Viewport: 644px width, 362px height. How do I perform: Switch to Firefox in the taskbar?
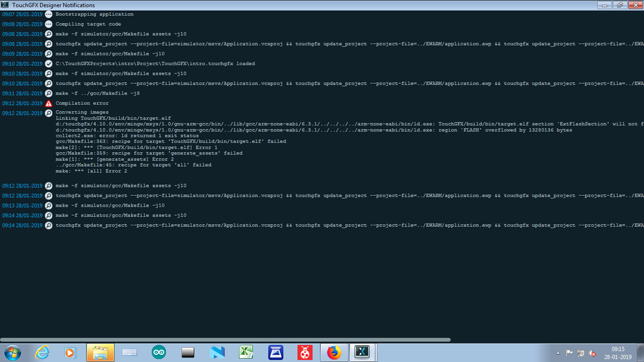tap(334, 352)
